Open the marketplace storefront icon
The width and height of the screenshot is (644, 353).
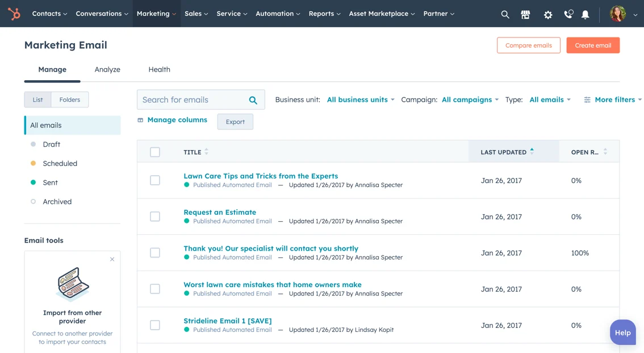[x=525, y=14]
